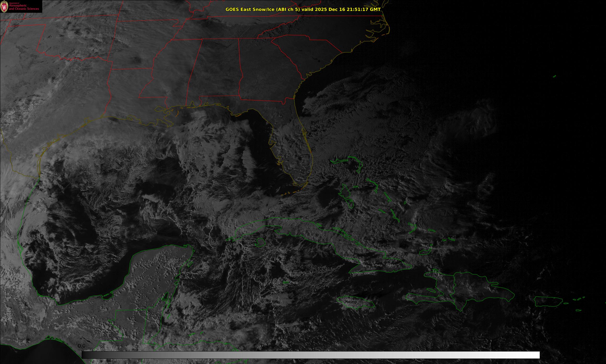The image size is (606, 364).
Task: Click the dark end of the grayscale colorbar
Action: (85, 355)
